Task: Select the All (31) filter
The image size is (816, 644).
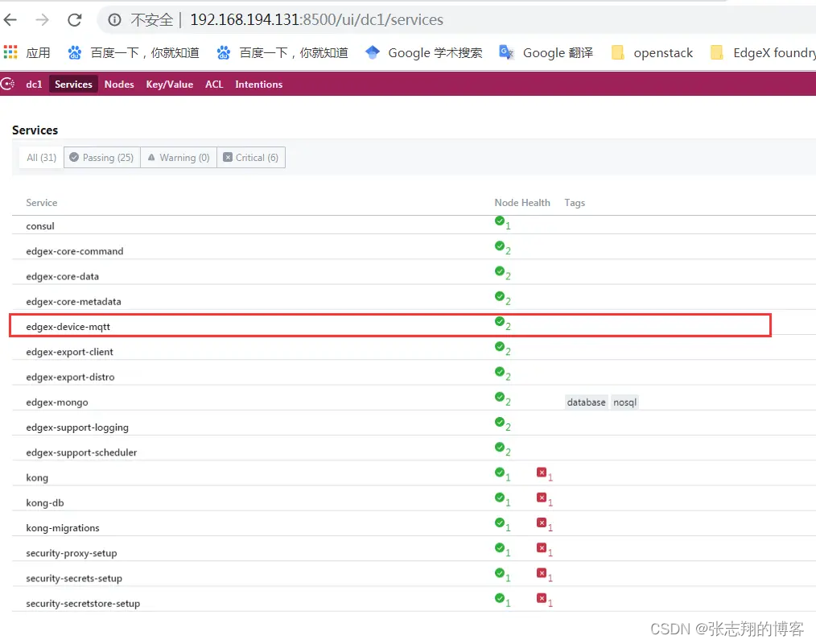Action: [x=40, y=157]
